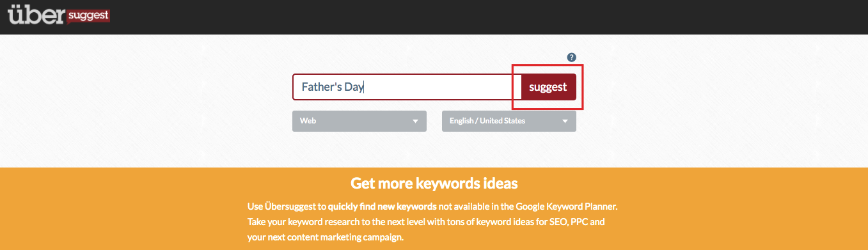Image resolution: width=868 pixels, height=250 pixels.
Task: Click the arrow icon on language selector
Action: point(565,121)
